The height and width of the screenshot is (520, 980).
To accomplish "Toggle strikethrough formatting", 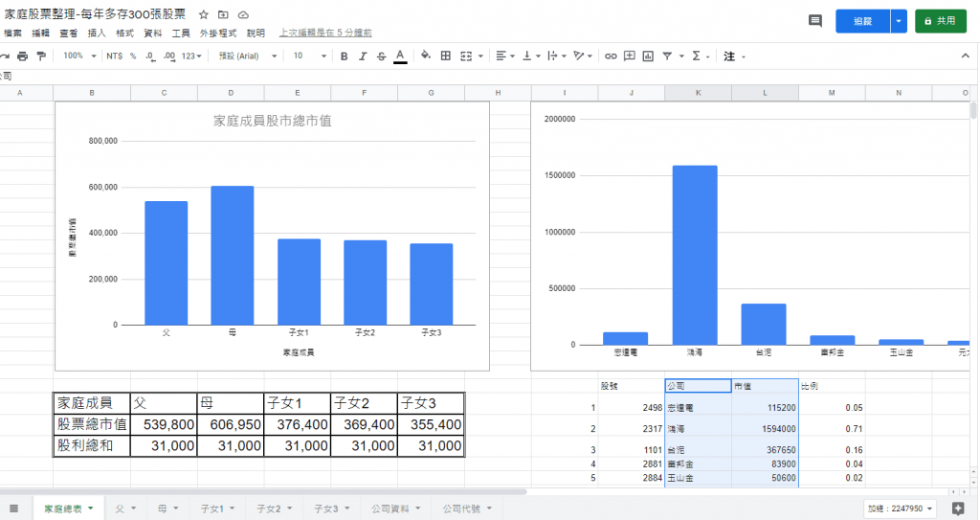I will pos(381,57).
